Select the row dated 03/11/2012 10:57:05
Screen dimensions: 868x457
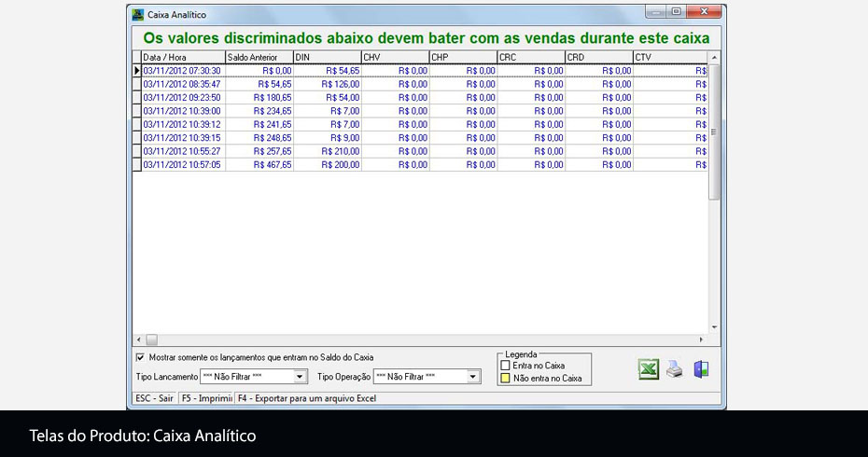[x=182, y=165]
